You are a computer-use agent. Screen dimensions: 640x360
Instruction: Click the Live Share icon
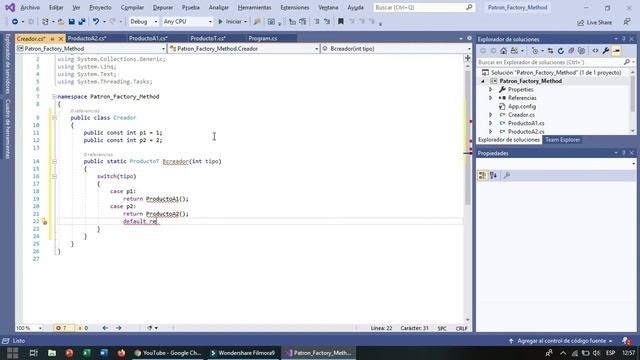point(580,22)
